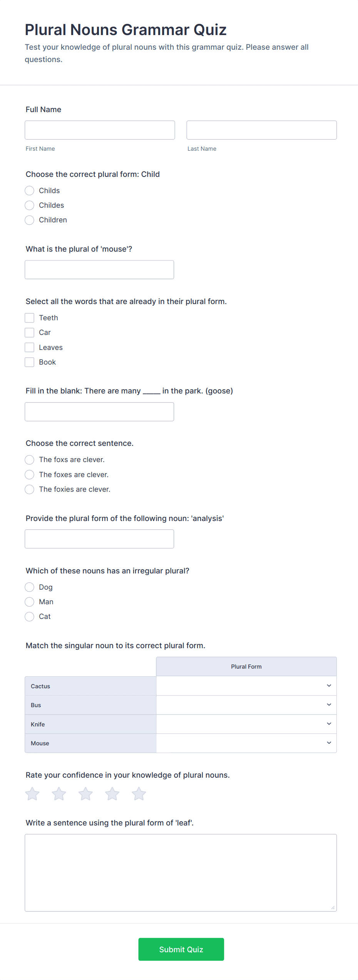Rate confidence three stars
Image resolution: width=358 pixels, height=980 pixels.
[85, 794]
